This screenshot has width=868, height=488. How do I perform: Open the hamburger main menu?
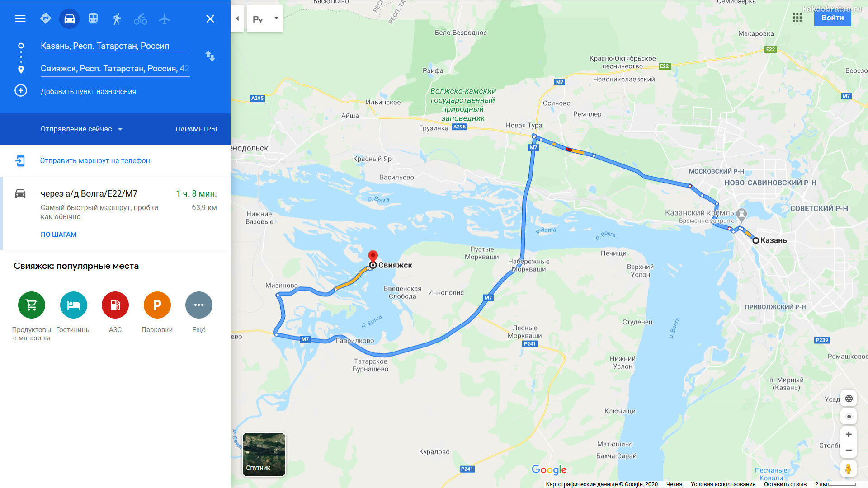click(x=20, y=19)
